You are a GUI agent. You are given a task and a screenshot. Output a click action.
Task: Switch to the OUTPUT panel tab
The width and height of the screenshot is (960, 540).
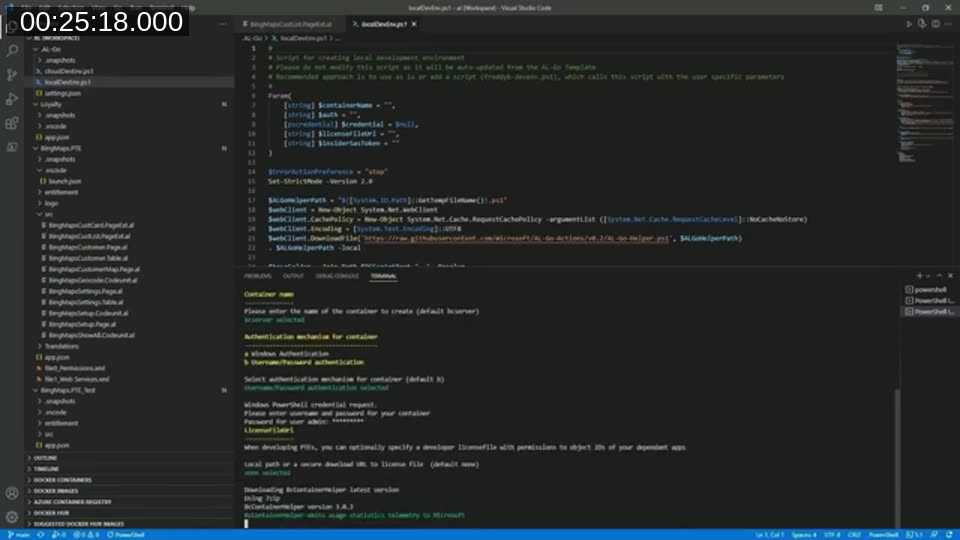pyautogui.click(x=293, y=276)
